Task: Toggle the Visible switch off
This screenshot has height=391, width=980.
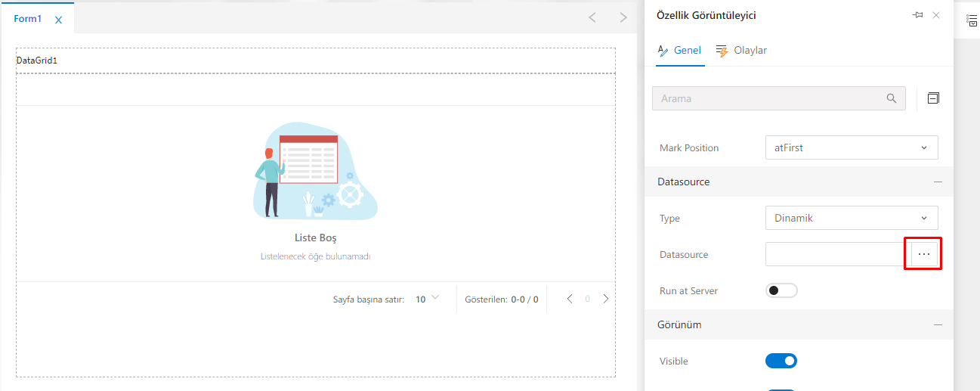Action: click(x=781, y=362)
